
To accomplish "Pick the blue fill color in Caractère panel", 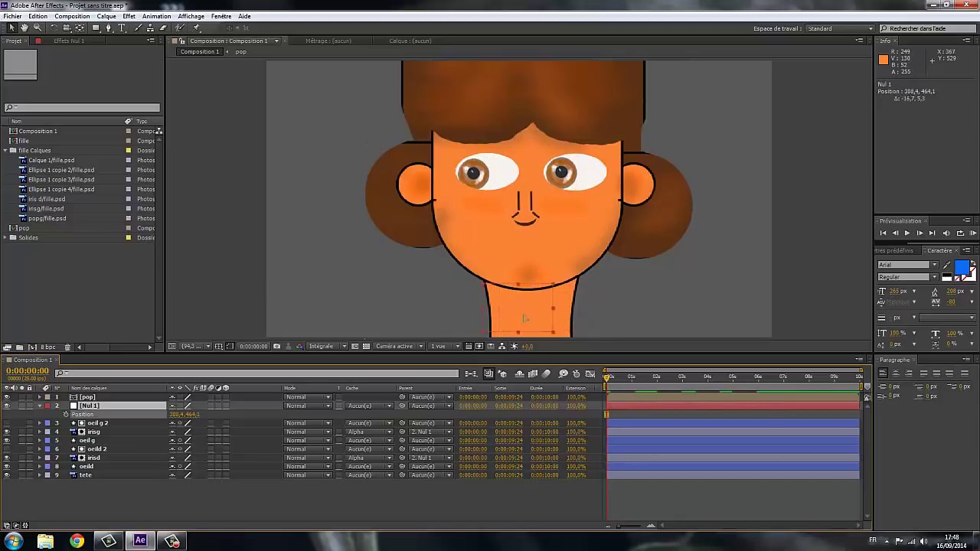I will pos(963,267).
